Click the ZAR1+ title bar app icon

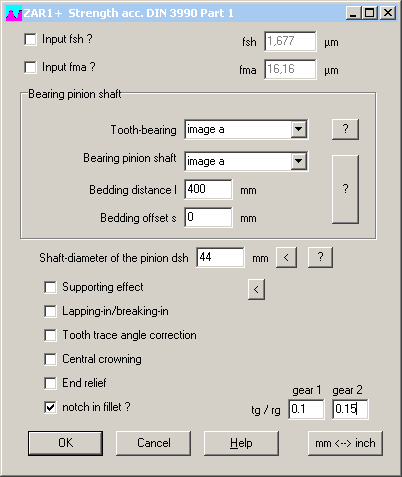14,13
